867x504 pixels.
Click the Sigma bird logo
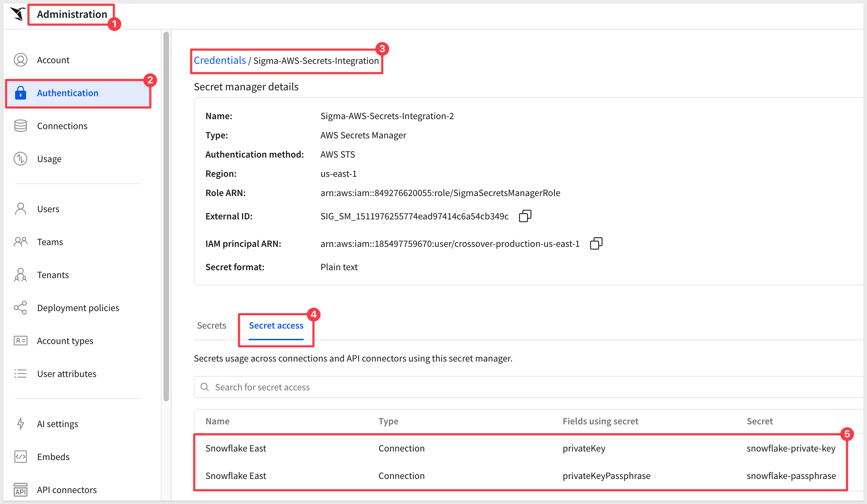tap(18, 14)
